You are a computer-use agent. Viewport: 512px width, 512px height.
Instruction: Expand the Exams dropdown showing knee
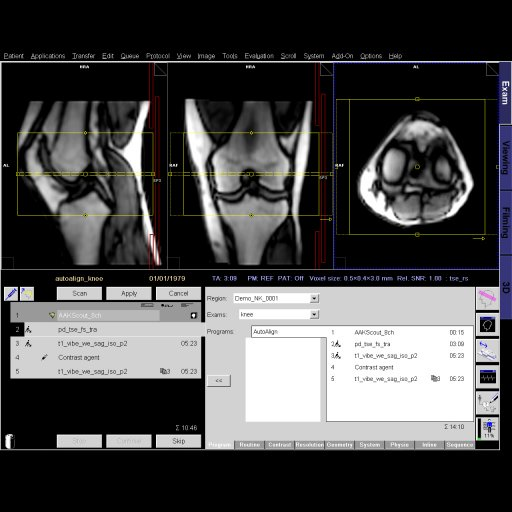pyautogui.click(x=279, y=314)
